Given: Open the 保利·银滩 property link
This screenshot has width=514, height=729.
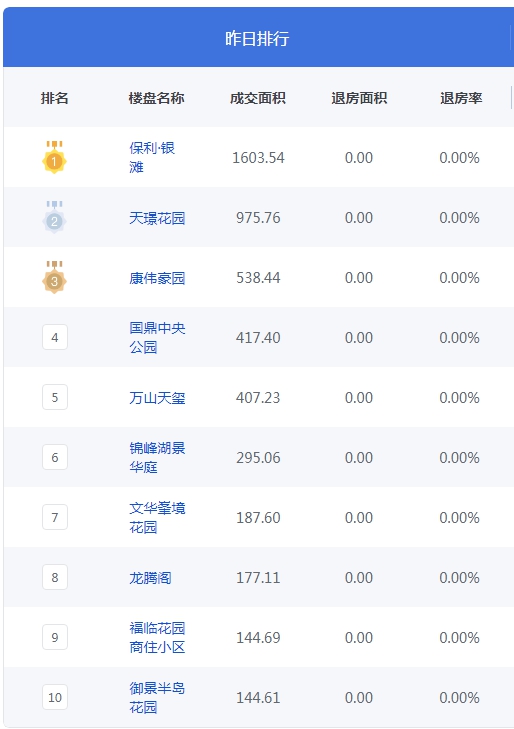Looking at the screenshot, I should click(x=152, y=158).
